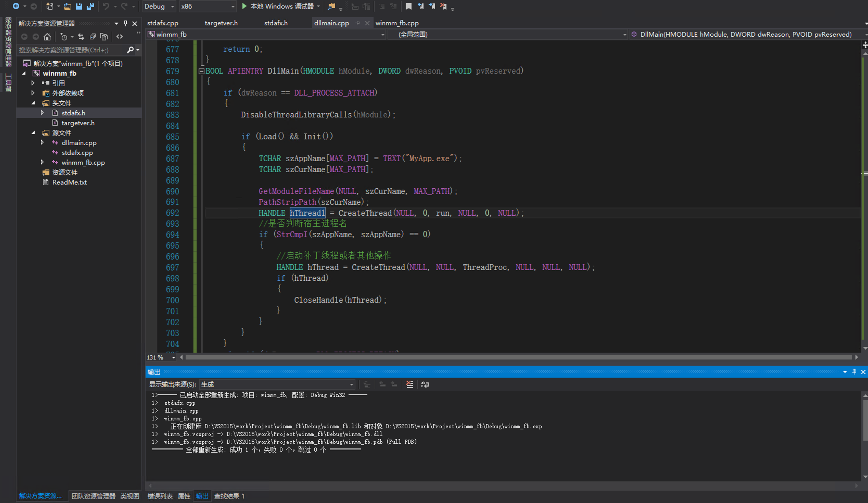868x503 pixels.
Task: Click the Navigate Backward arrow icon
Action: pos(16,6)
